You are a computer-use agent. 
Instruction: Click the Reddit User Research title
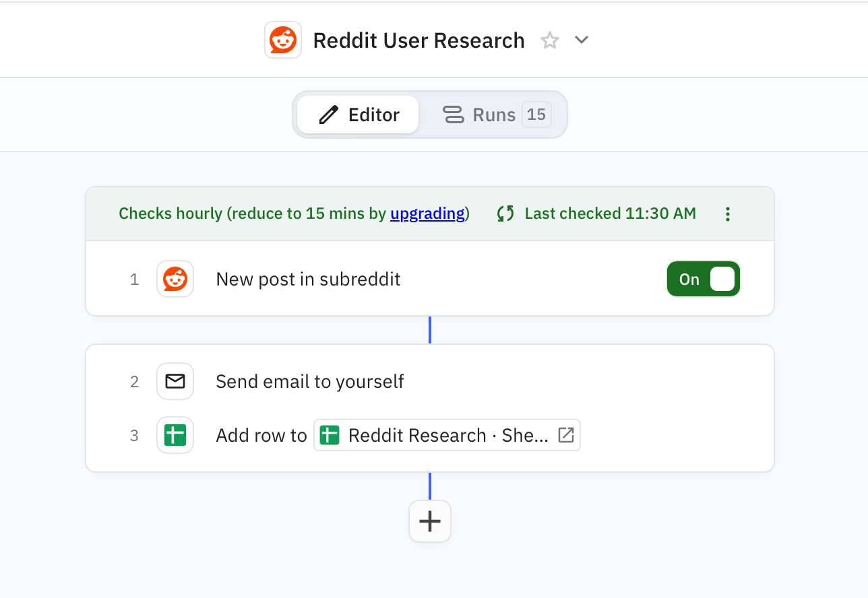click(x=418, y=40)
